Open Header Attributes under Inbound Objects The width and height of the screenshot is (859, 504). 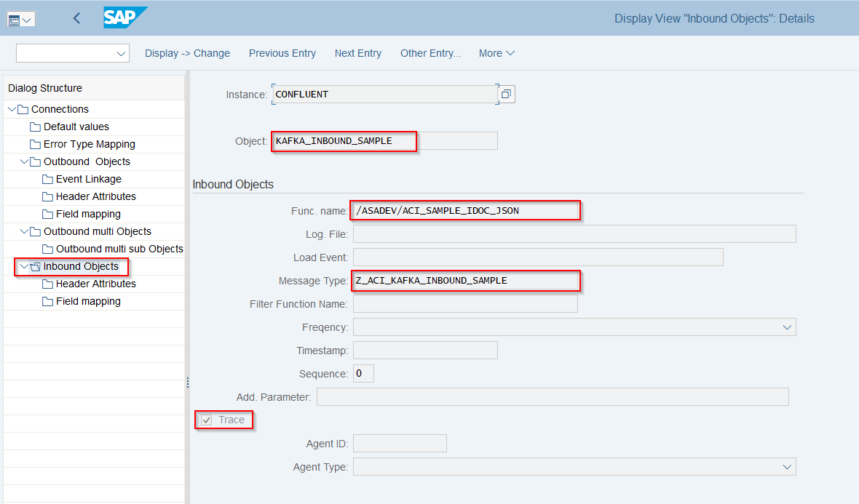tap(96, 284)
